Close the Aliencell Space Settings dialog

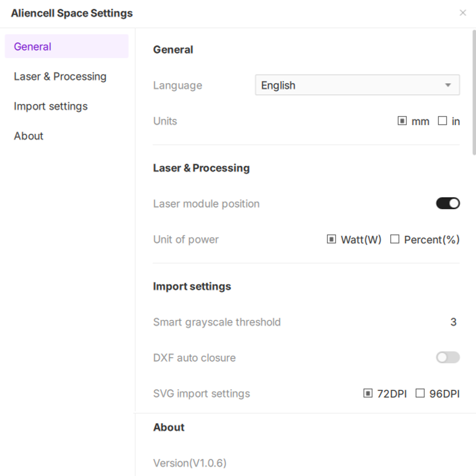point(463,13)
